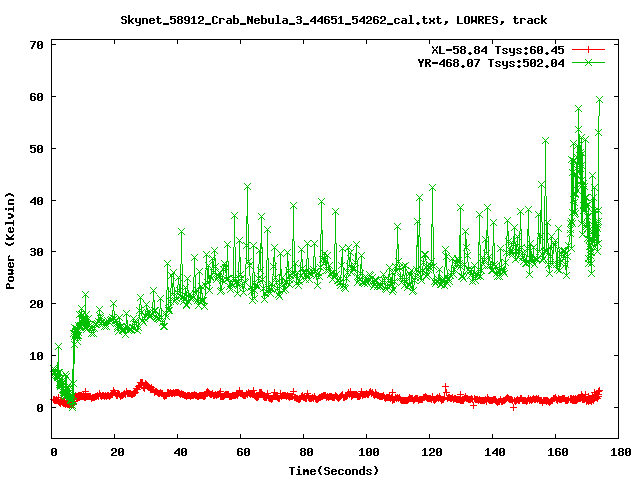Image resolution: width=640 pixels, height=480 pixels.
Task: Select the XL-58.84 Tsys:60.45 legend entry
Action: pos(498,50)
